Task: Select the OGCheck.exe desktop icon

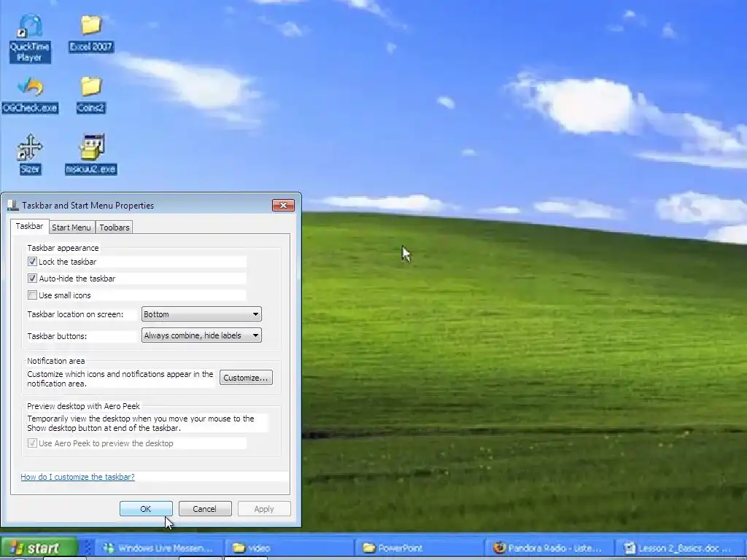Action: point(30,94)
